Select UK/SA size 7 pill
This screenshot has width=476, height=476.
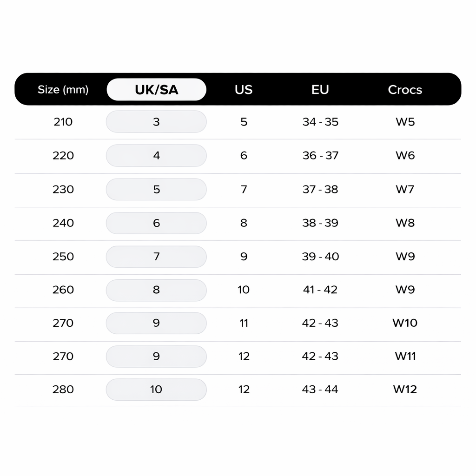[156, 257]
